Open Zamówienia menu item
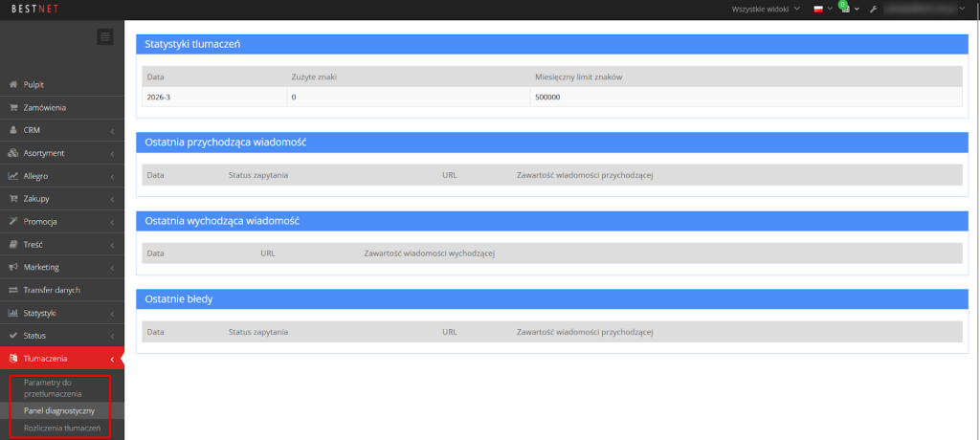980x440 pixels. coord(62,107)
